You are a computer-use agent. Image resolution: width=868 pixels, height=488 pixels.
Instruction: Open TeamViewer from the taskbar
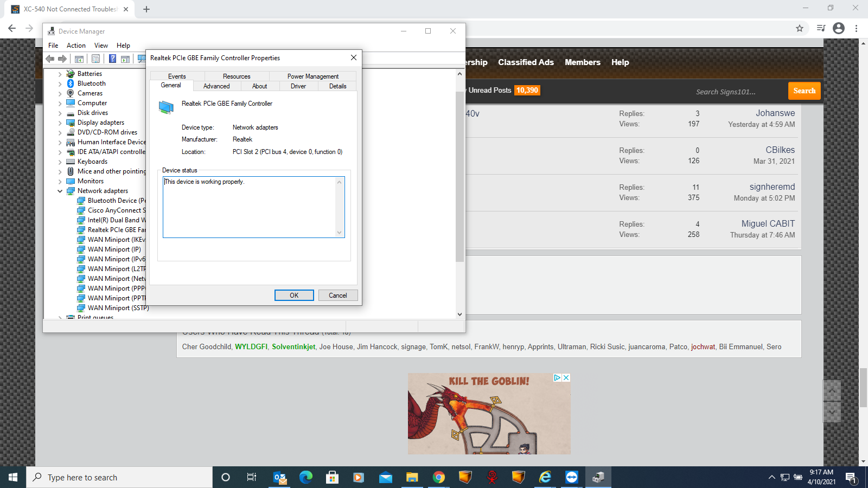click(x=572, y=477)
